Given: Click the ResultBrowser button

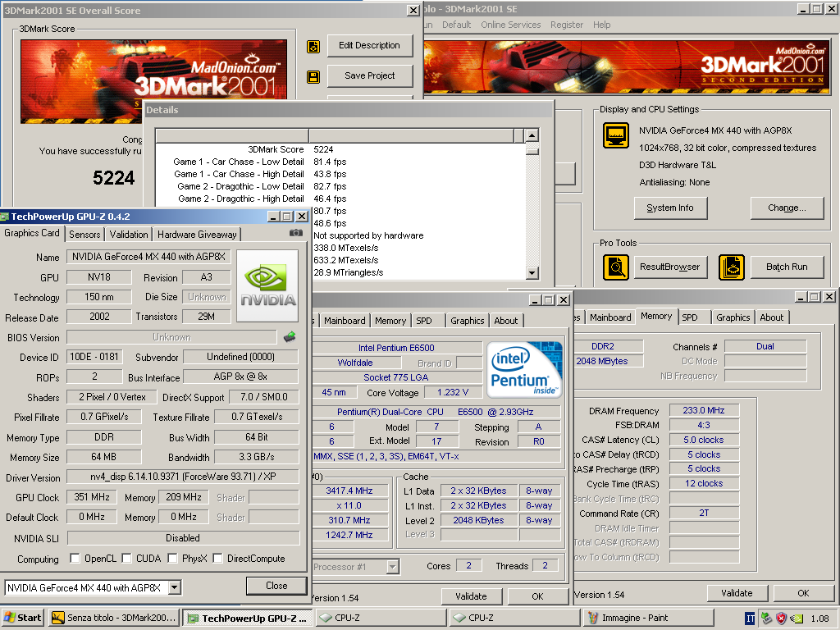Looking at the screenshot, I should pyautogui.click(x=670, y=267).
